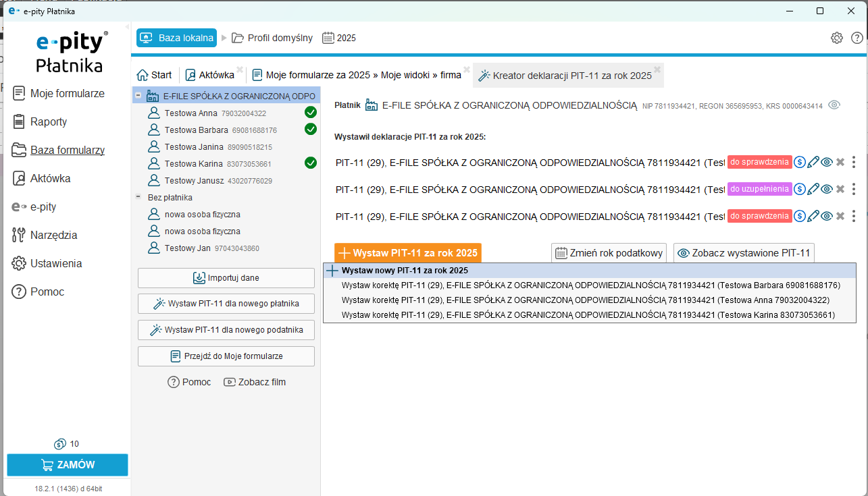Delete the third PIT-11 declaration with X icon

(840, 216)
